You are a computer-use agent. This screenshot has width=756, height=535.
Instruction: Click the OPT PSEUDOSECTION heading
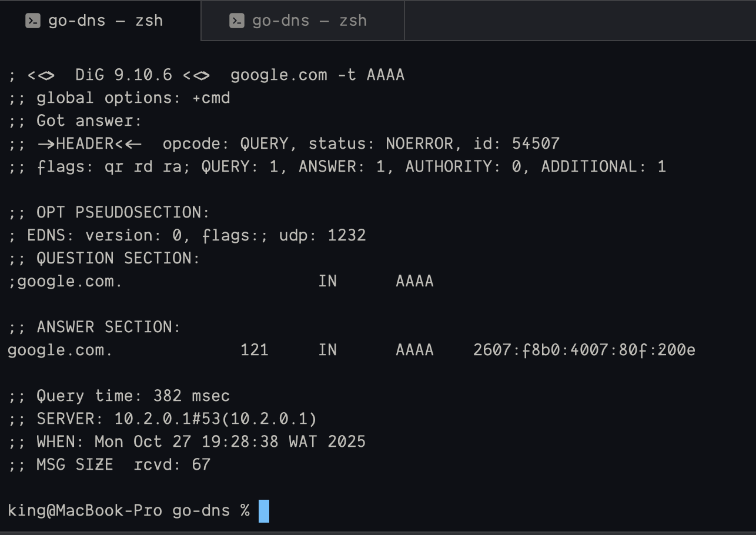pyautogui.click(x=123, y=212)
